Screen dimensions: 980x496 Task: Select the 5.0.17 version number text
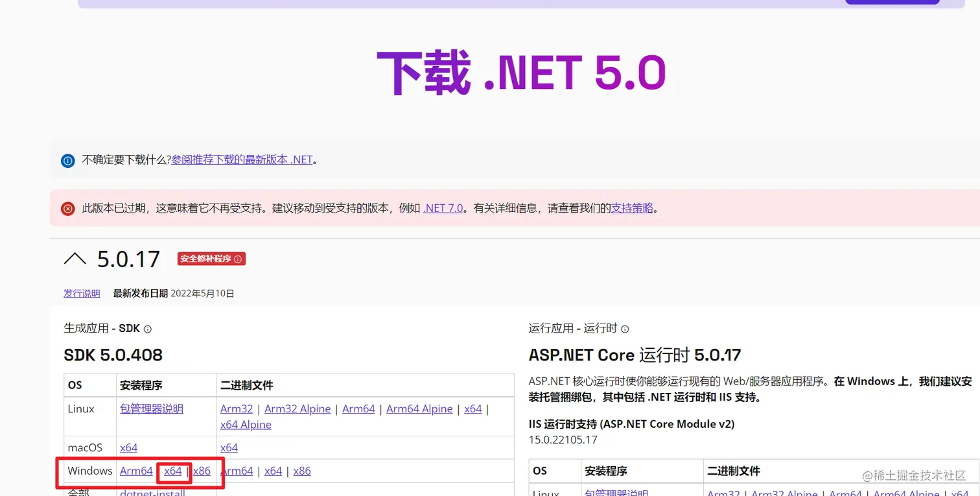[x=128, y=259]
